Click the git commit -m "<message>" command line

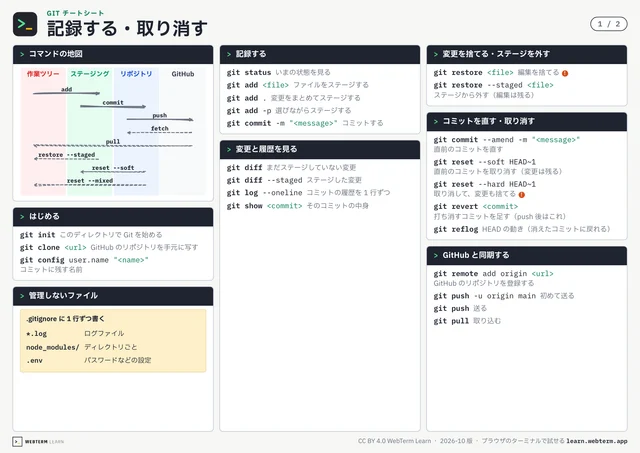click(305, 123)
